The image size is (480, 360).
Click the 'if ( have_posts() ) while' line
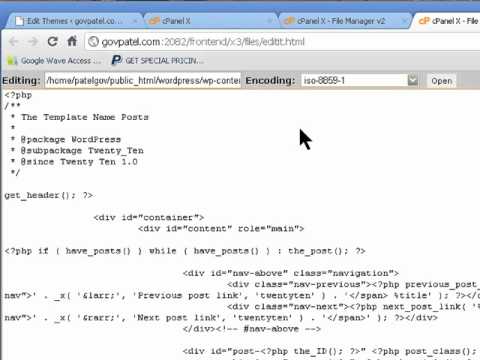click(185, 251)
